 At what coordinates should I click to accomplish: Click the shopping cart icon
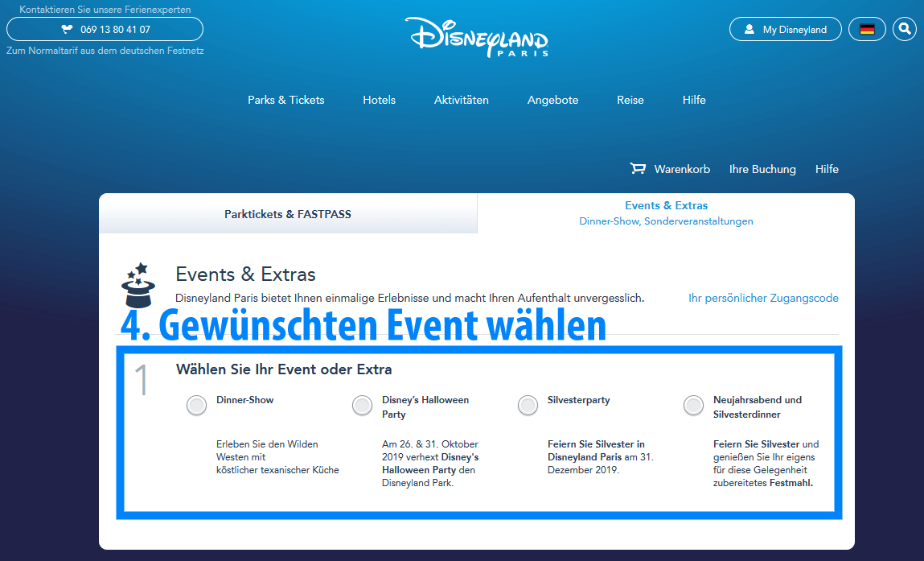[638, 169]
